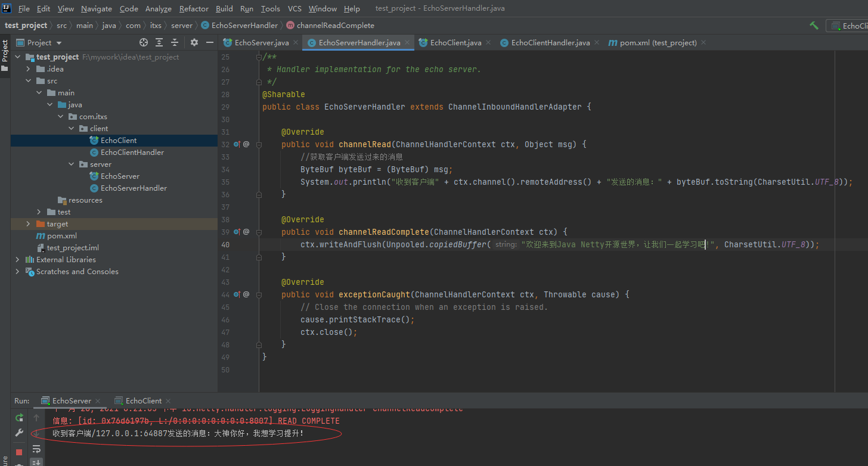
Task: Click the Down stack trace arrow
Action: coord(36,433)
